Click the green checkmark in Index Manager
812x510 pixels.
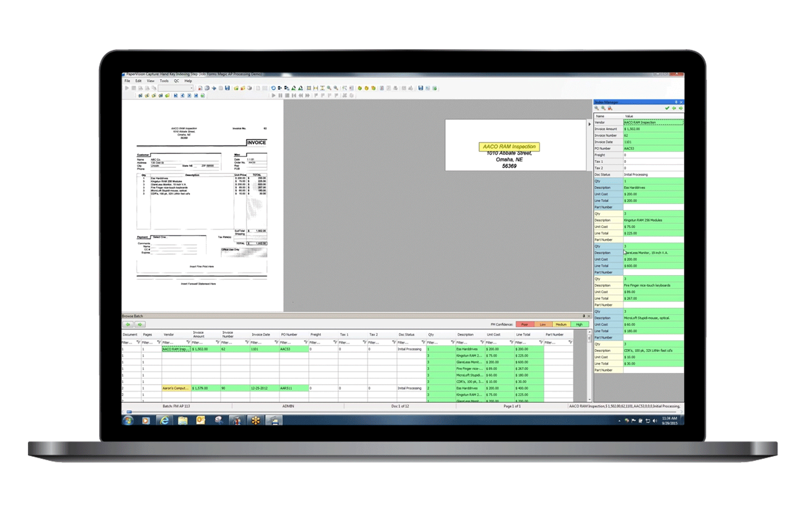tap(667, 108)
